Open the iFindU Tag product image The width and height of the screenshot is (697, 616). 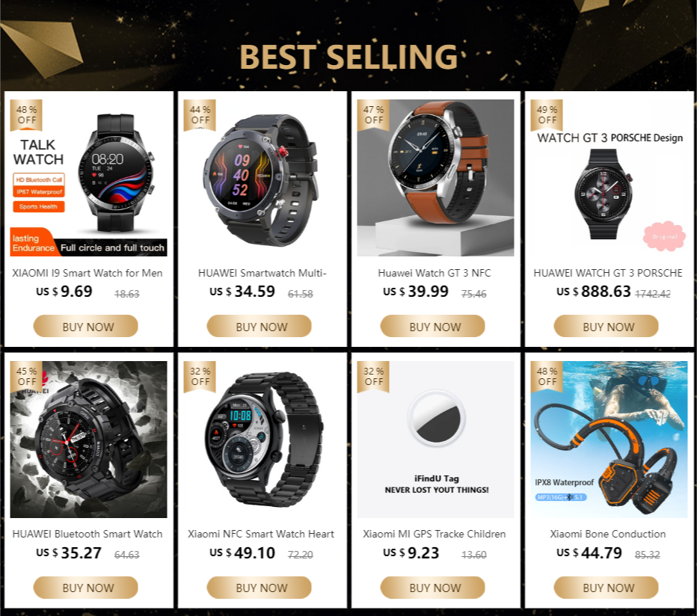(x=435, y=439)
